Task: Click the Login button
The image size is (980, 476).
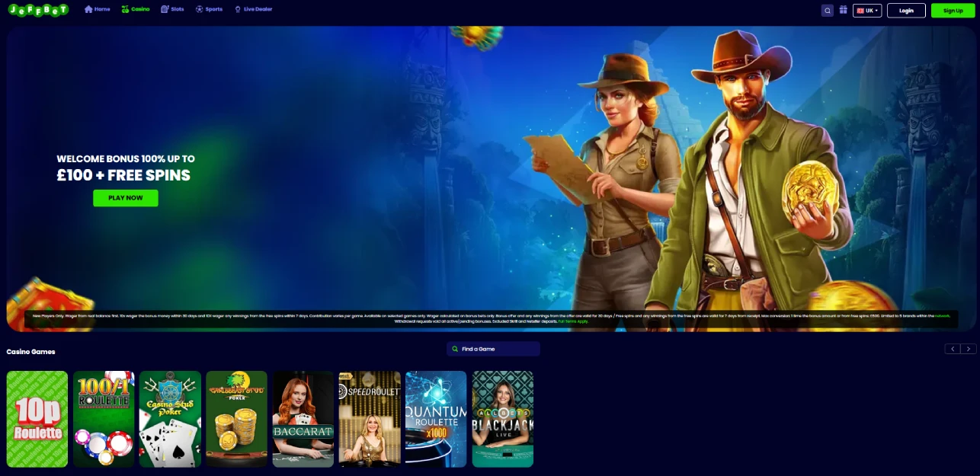Action: pyautogui.click(x=906, y=11)
